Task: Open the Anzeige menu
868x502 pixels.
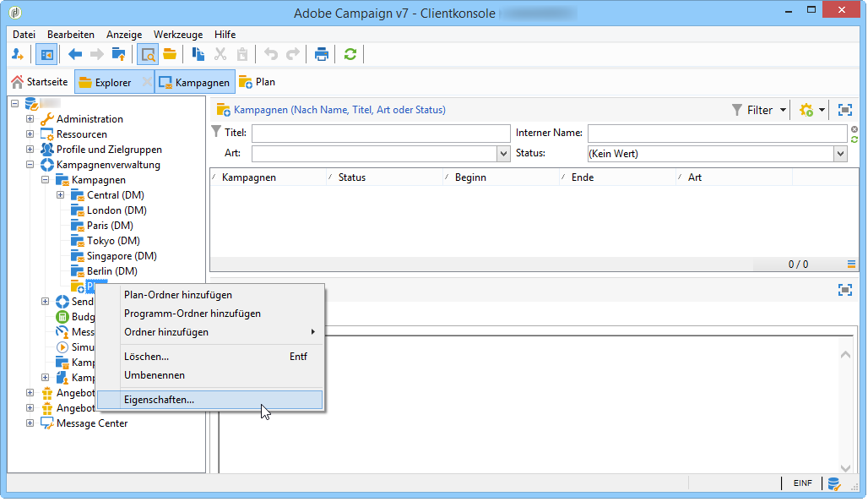Action: 124,35
